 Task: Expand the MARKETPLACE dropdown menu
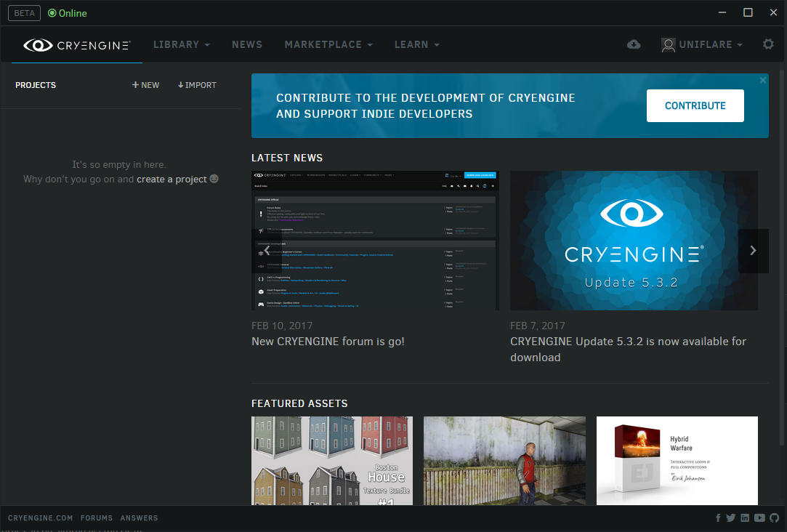pos(328,44)
